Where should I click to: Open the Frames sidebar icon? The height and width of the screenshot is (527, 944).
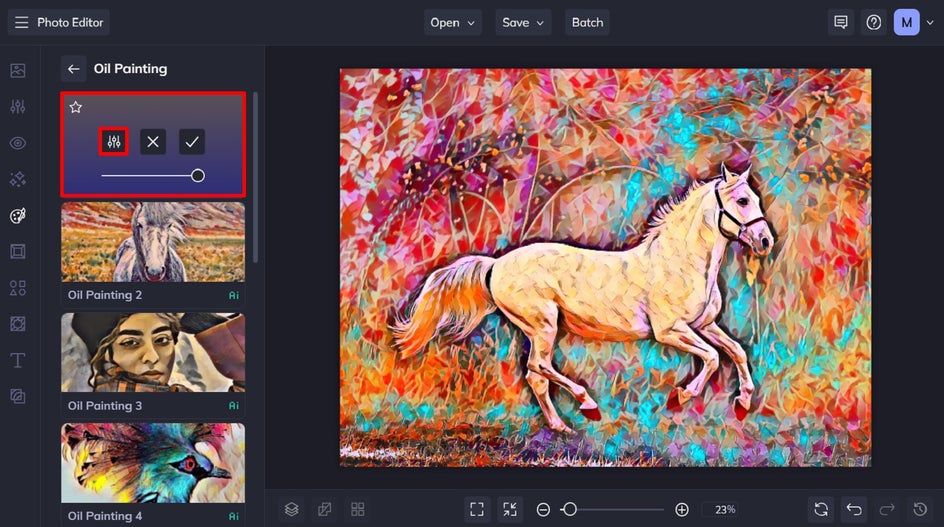click(x=18, y=251)
